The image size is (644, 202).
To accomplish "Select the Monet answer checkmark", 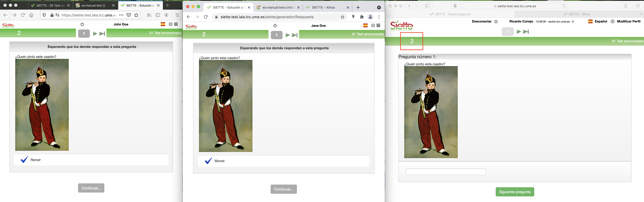I will [x=208, y=161].
